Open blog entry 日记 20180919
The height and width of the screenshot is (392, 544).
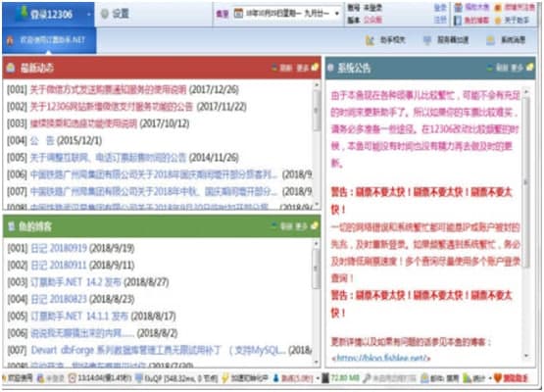coord(59,248)
